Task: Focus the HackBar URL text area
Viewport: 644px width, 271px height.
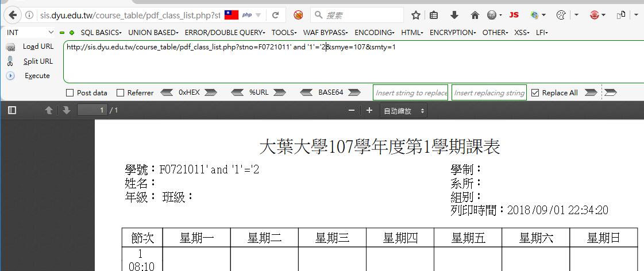Action: pyautogui.click(x=354, y=61)
